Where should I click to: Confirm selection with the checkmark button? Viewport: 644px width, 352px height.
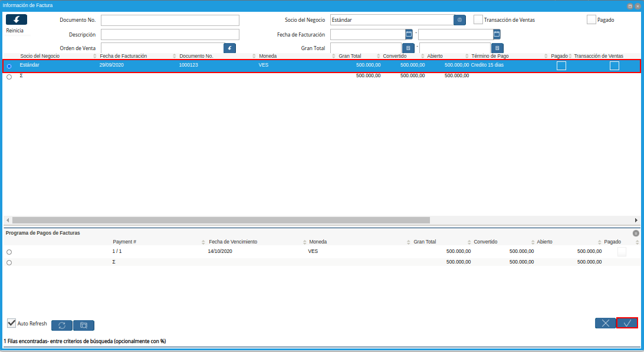[627, 323]
